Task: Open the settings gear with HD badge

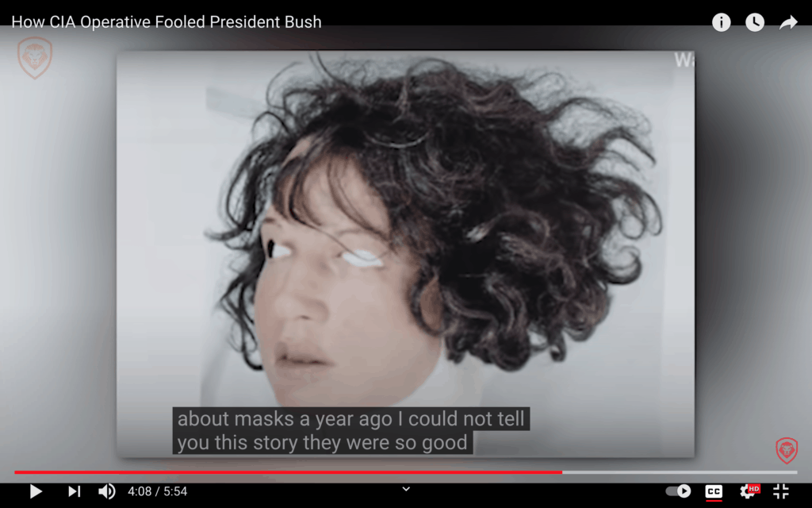Action: coord(749,491)
